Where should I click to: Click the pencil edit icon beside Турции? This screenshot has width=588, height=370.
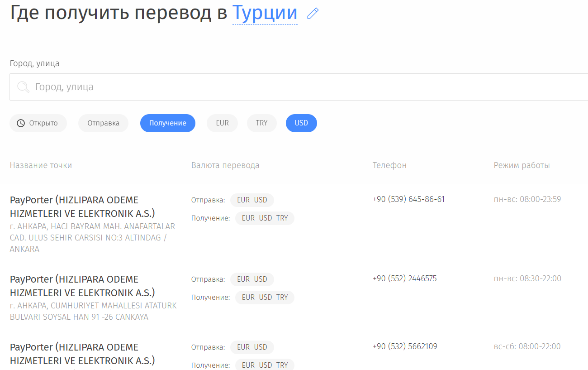[313, 14]
